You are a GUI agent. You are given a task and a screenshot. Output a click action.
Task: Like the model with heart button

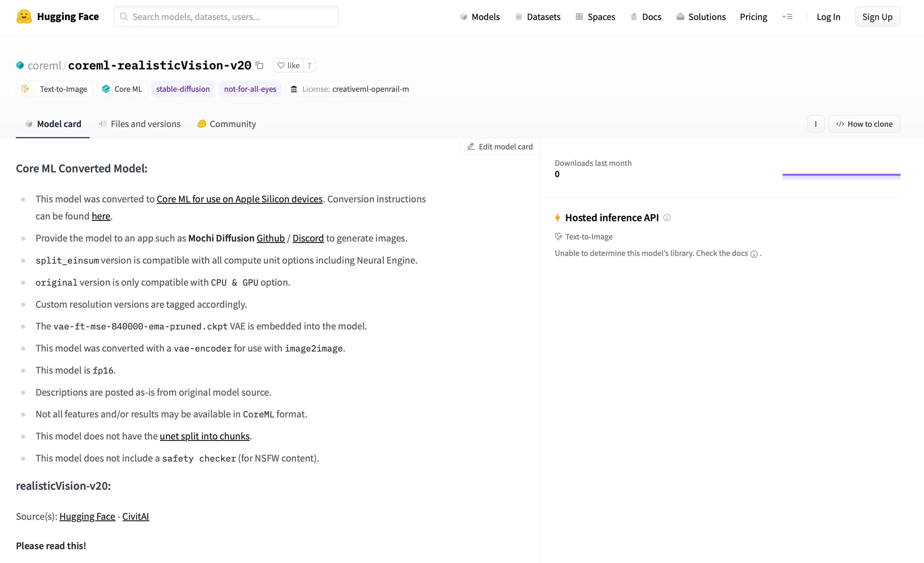(288, 66)
